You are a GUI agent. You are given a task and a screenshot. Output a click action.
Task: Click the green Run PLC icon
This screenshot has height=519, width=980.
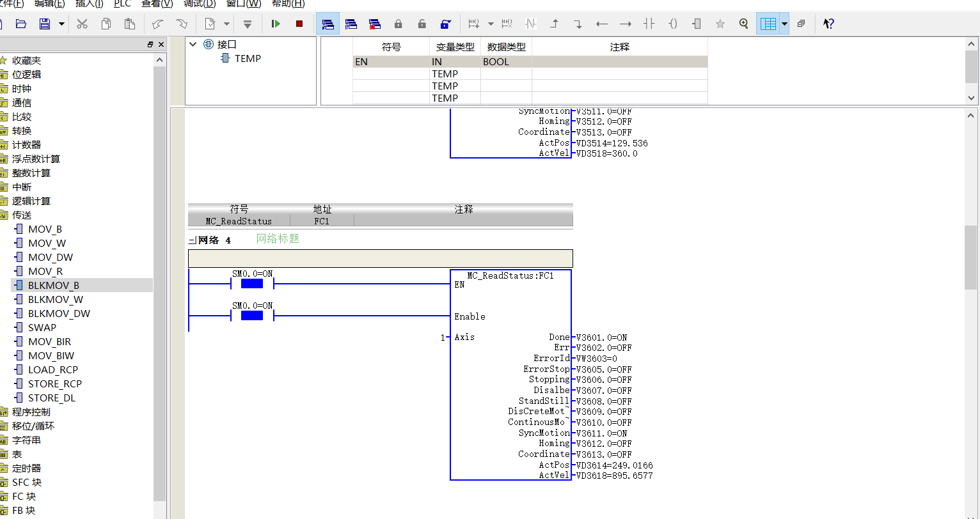click(276, 24)
